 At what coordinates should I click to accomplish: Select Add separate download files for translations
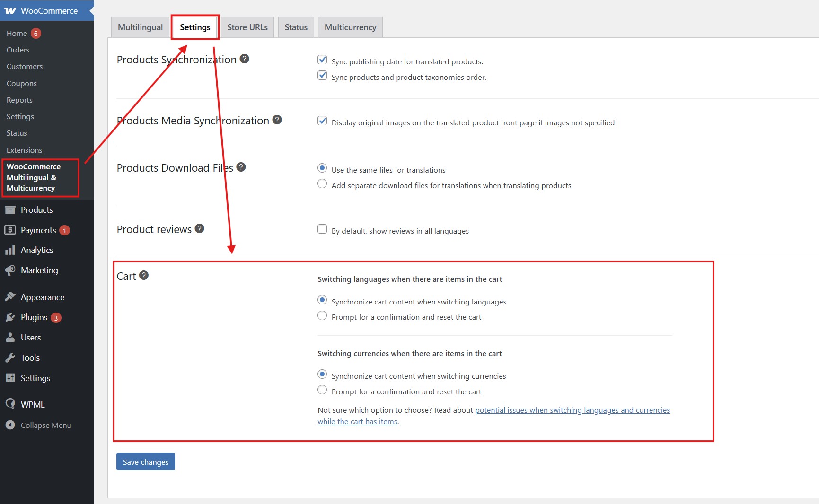(322, 183)
